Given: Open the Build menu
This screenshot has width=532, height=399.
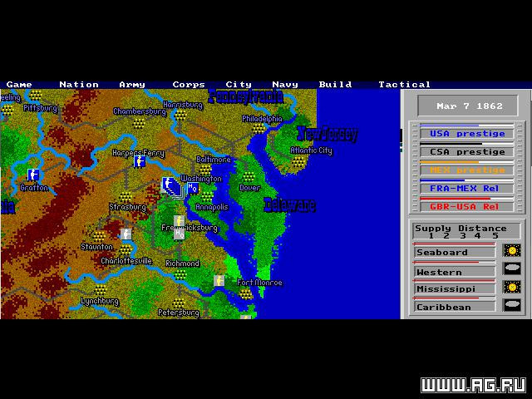Looking at the screenshot, I should click(x=335, y=85).
